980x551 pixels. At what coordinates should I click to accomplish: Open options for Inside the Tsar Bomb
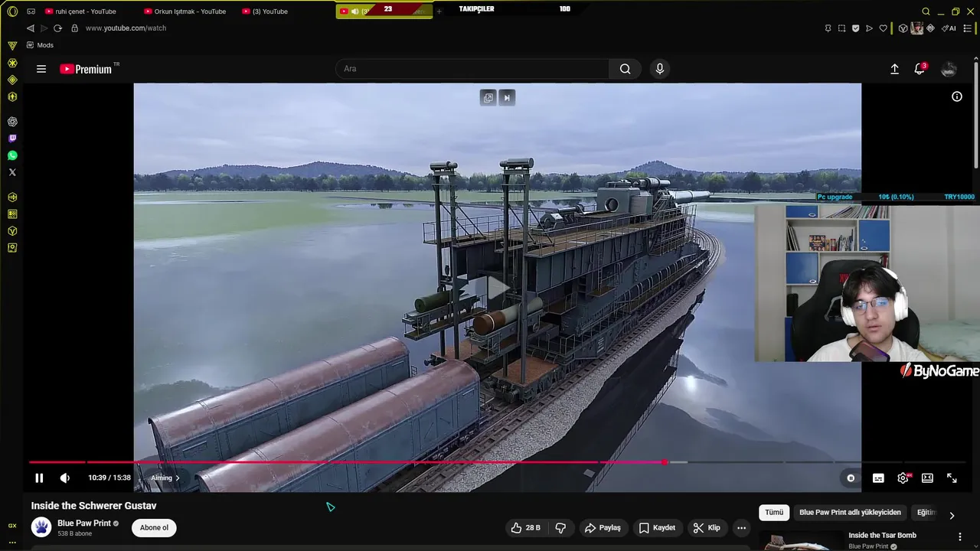[x=960, y=536]
